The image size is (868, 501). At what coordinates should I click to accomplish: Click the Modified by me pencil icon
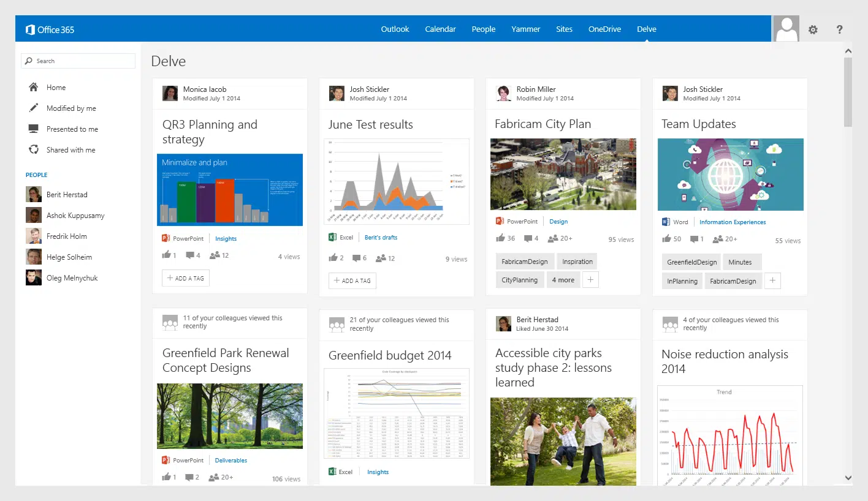pos(34,108)
